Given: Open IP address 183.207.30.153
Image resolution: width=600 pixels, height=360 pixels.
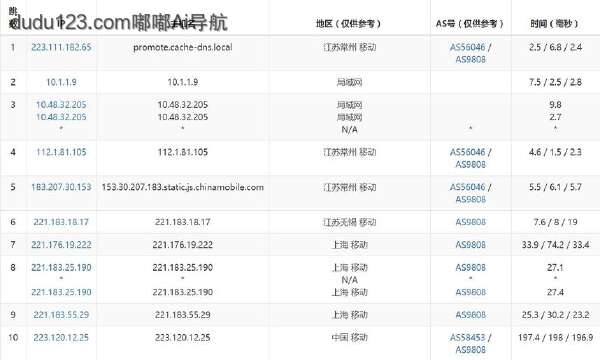Looking at the screenshot, I should tap(61, 187).
